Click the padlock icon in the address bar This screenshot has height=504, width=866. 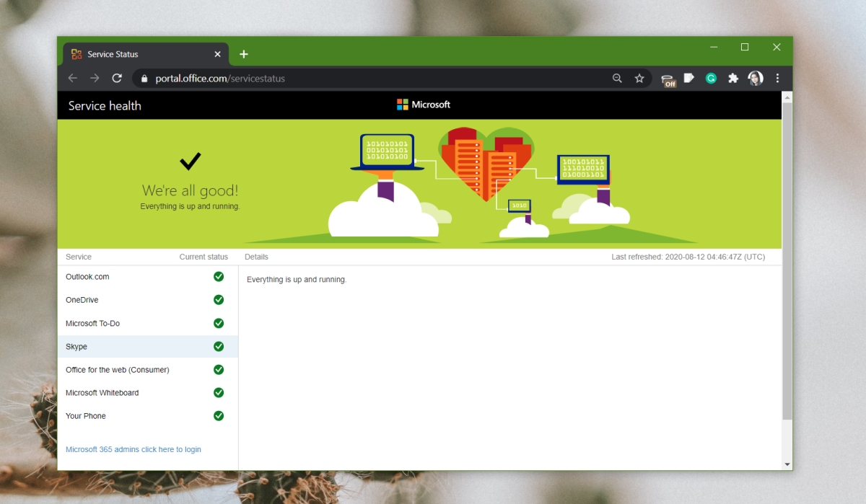click(x=144, y=78)
